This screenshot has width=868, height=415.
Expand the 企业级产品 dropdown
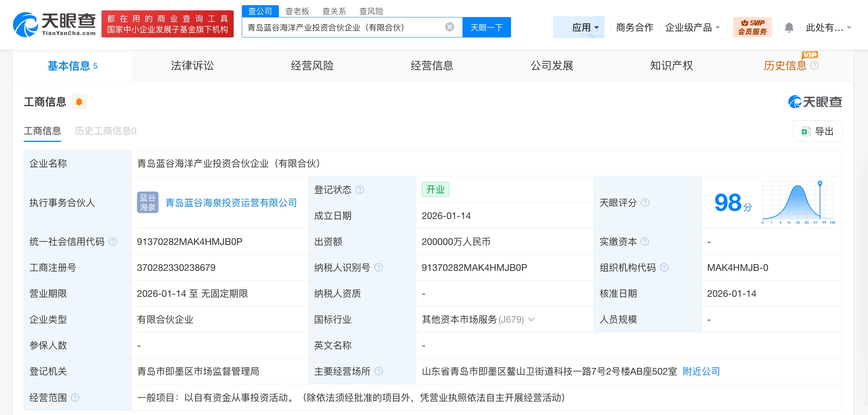(692, 27)
